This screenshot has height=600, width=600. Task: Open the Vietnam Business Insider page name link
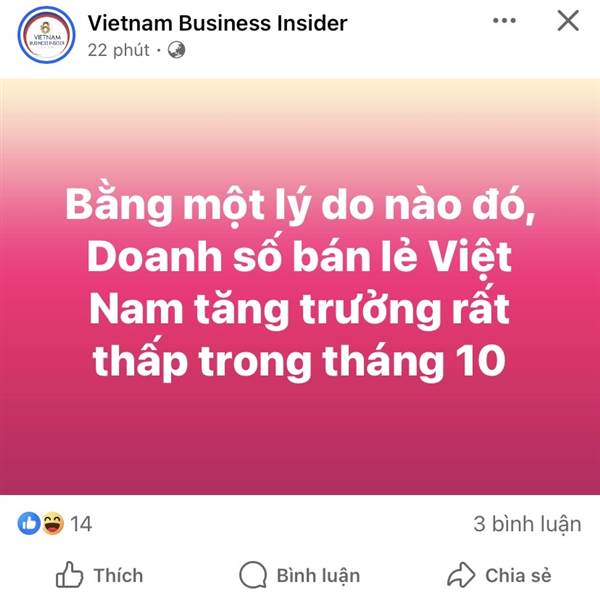pyautogui.click(x=218, y=23)
